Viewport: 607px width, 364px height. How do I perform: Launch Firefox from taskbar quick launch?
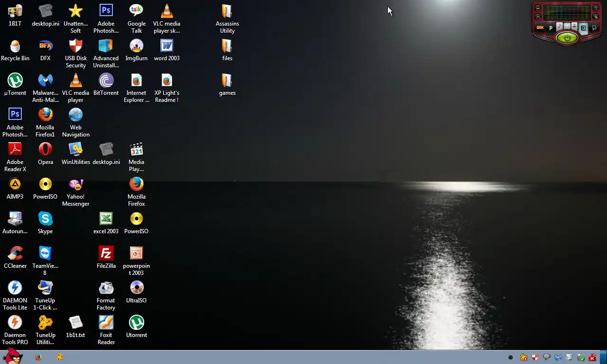click(x=38, y=357)
